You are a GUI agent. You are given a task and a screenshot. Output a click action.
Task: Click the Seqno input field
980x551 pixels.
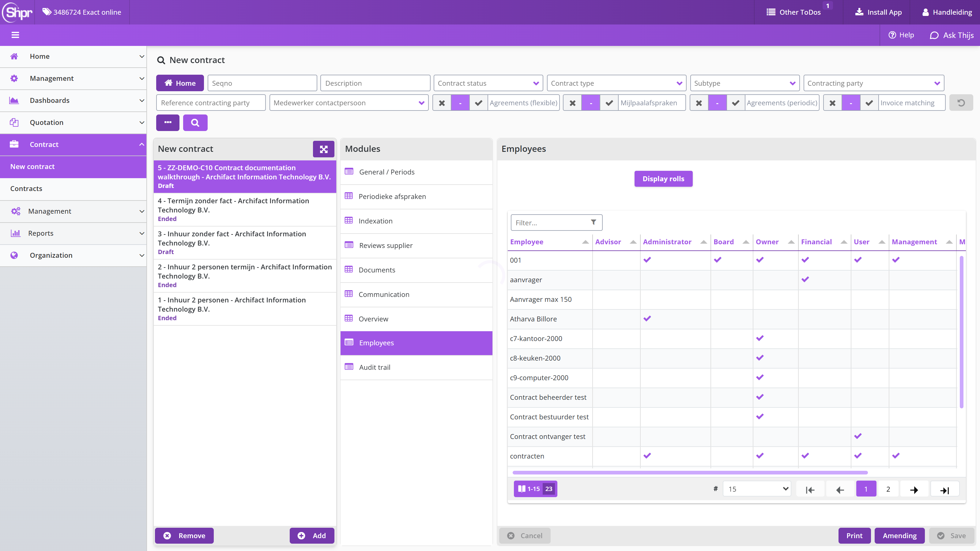coord(262,83)
